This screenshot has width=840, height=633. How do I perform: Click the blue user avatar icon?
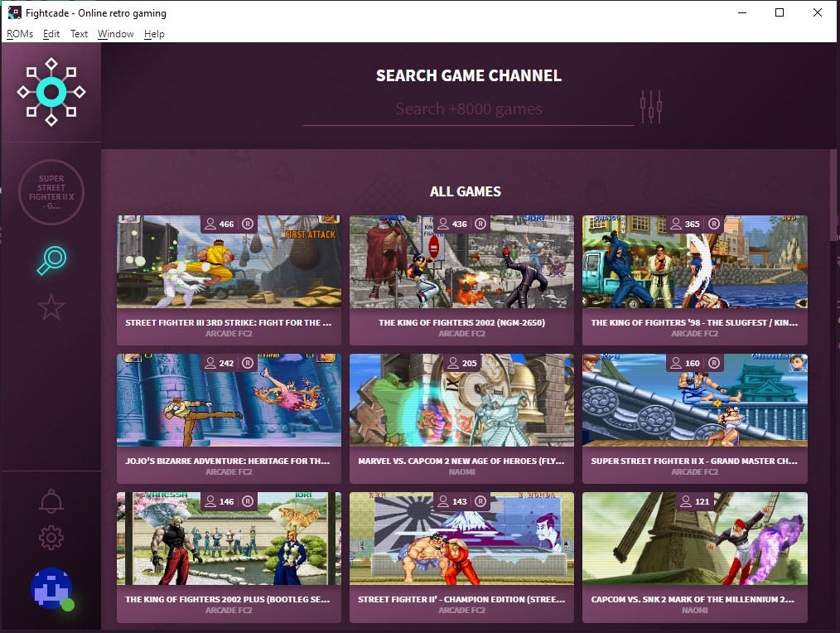coord(51,588)
